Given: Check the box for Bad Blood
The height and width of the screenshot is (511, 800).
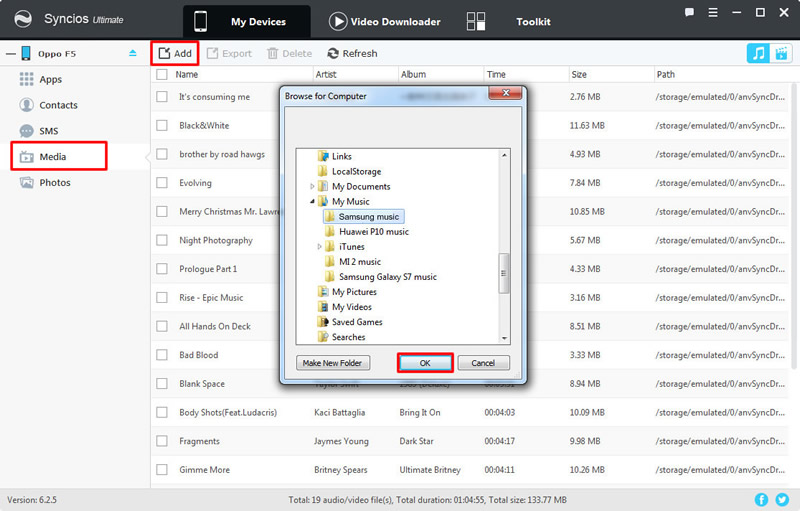Looking at the screenshot, I should (x=162, y=354).
